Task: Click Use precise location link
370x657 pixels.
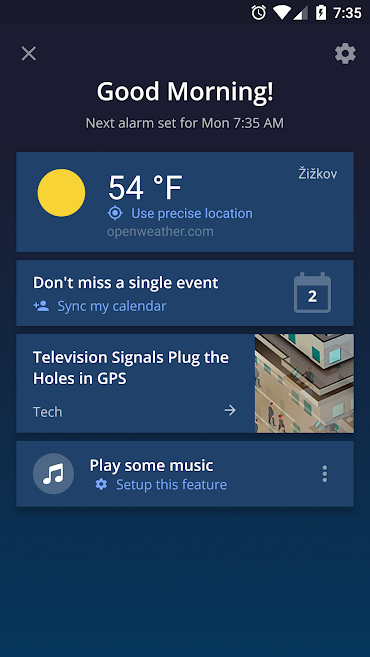Action: pos(192,213)
